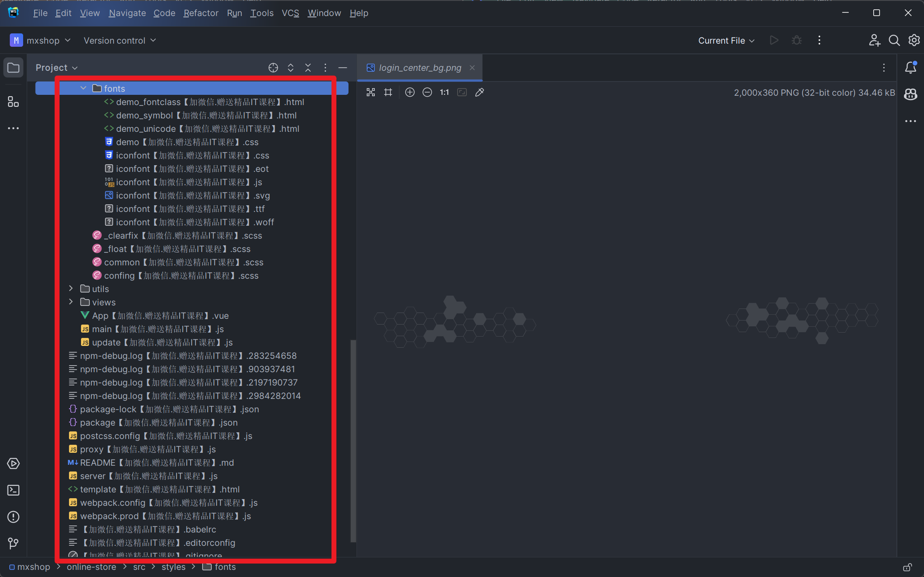The width and height of the screenshot is (924, 577).
Task: Open the Current File run configuration dropdown
Action: 724,41
